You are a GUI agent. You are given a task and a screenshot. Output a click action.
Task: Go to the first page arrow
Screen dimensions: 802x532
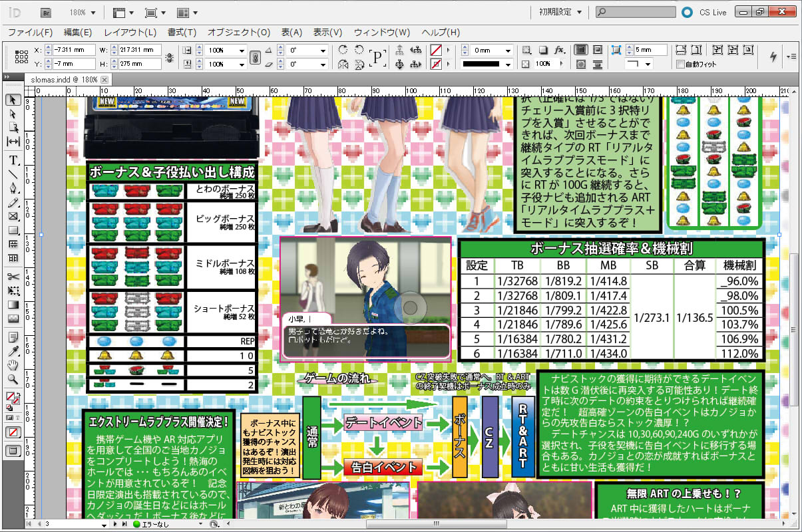[29, 525]
